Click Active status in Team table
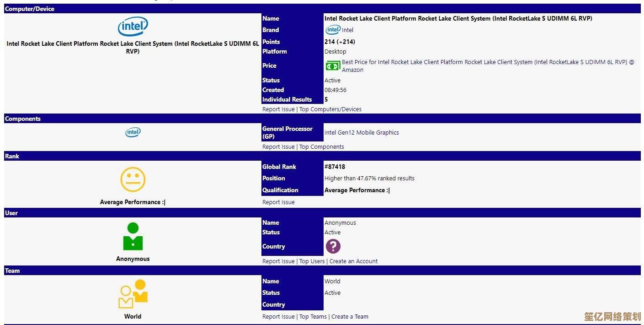Screen dimensions: 644x325 tap(332, 293)
